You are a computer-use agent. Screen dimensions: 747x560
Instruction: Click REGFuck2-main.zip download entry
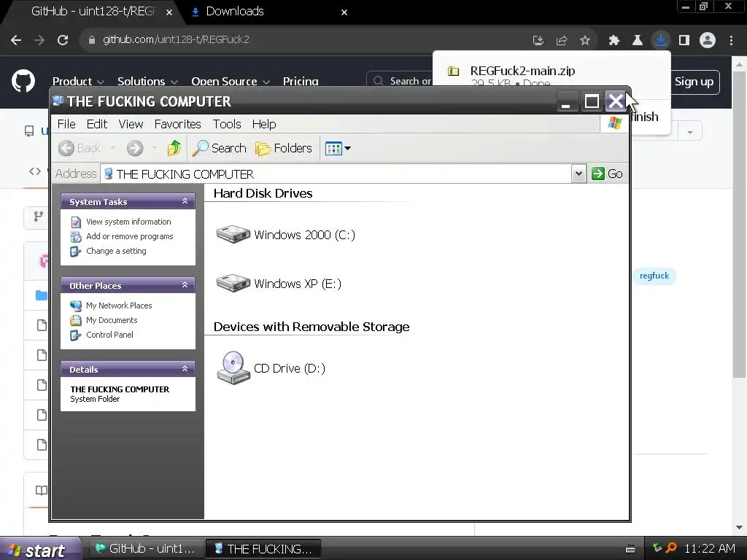522,71
